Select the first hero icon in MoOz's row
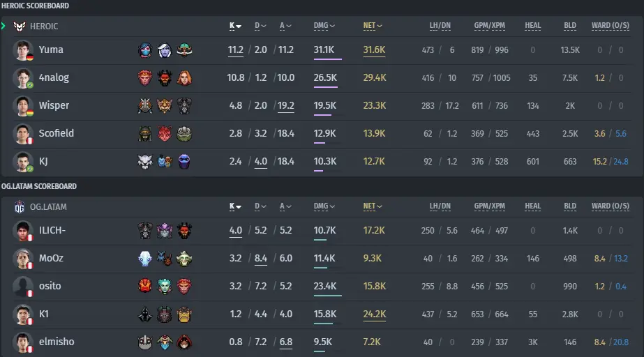The width and height of the screenshot is (644, 357). click(x=144, y=258)
